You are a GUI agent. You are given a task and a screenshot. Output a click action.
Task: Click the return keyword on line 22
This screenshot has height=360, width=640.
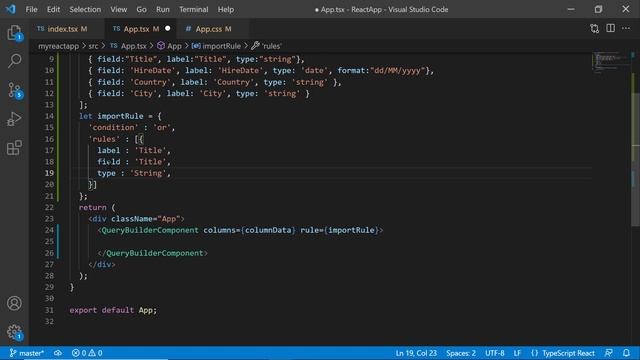pos(93,207)
